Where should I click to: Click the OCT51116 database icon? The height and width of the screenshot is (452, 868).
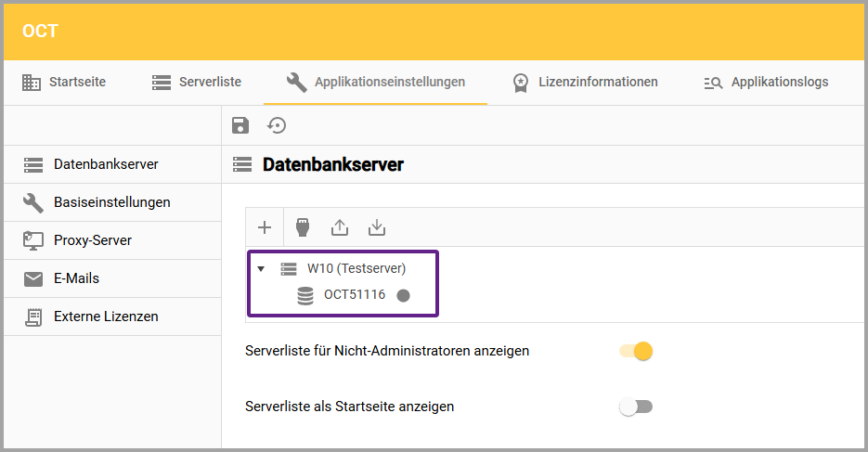click(304, 296)
